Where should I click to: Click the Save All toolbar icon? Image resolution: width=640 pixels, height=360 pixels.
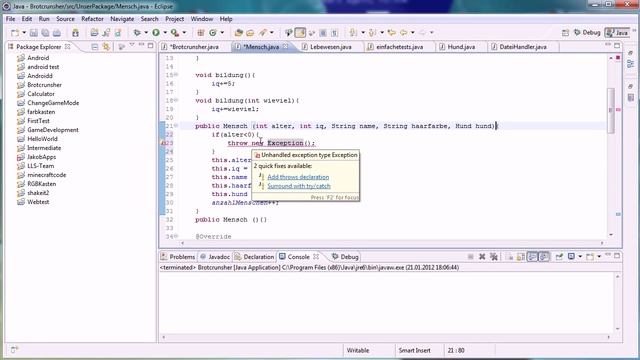click(45, 33)
